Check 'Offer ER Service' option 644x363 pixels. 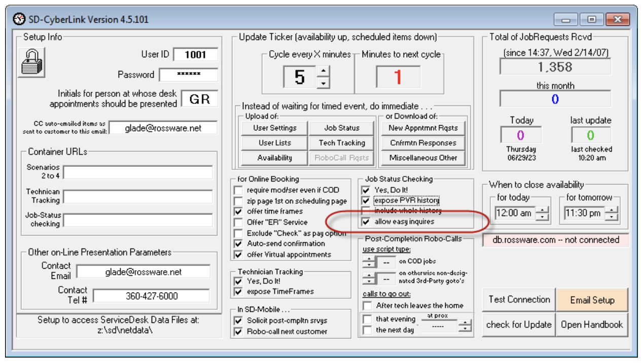tap(238, 222)
